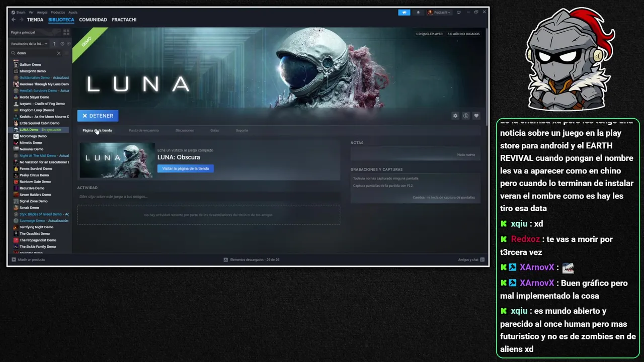Click the Peaky Circus Demo icon

tap(16, 175)
